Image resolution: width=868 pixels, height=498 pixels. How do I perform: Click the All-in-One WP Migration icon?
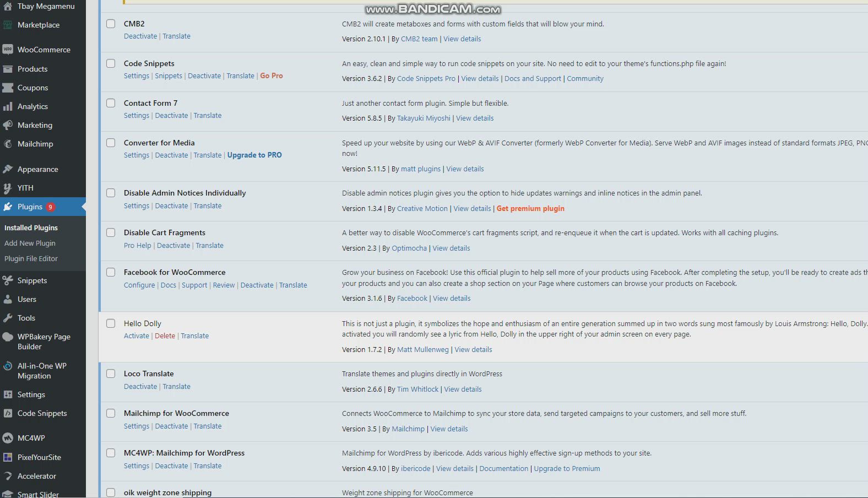8,366
